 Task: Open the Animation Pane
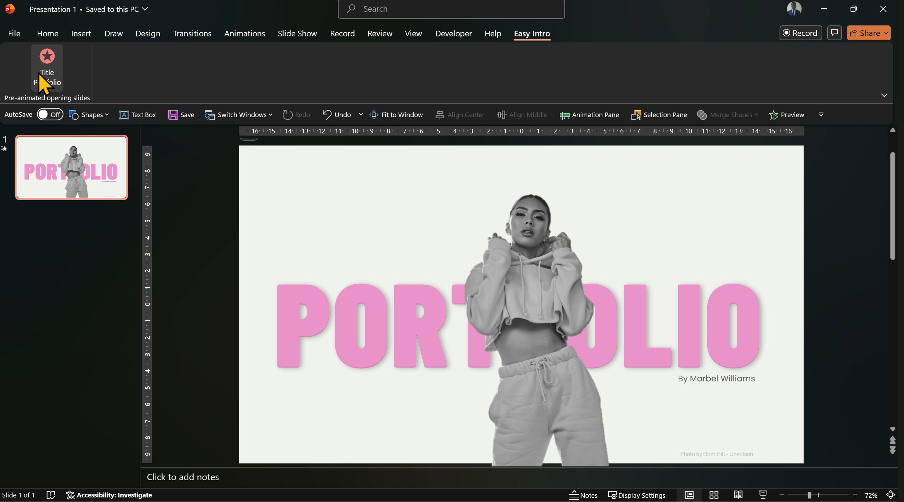coord(589,115)
